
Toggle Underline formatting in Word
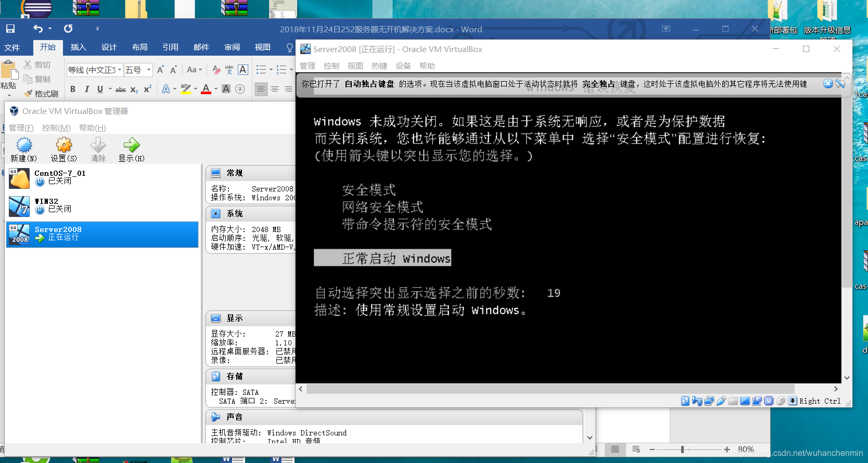click(100, 89)
